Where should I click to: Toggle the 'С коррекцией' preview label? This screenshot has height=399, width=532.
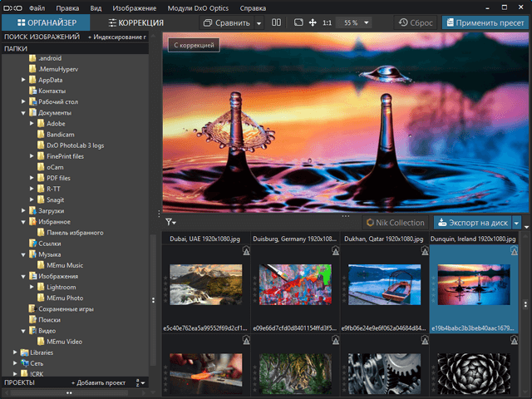pos(193,45)
